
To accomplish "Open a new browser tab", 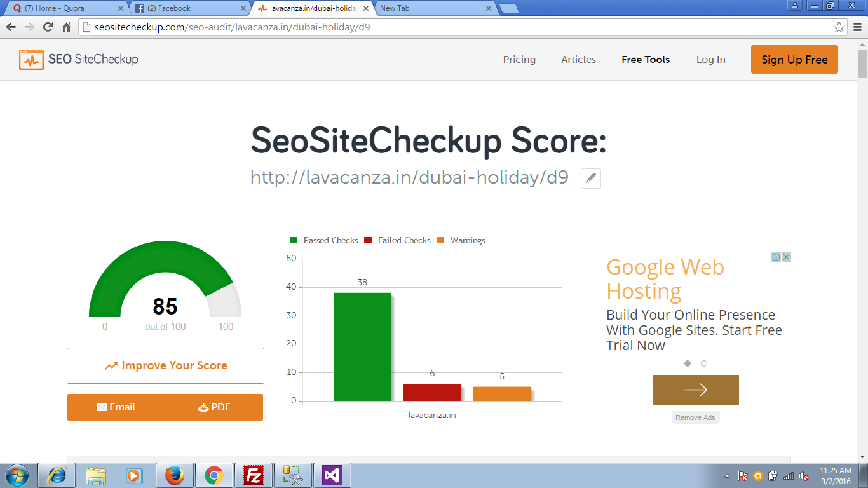I will coord(508,8).
